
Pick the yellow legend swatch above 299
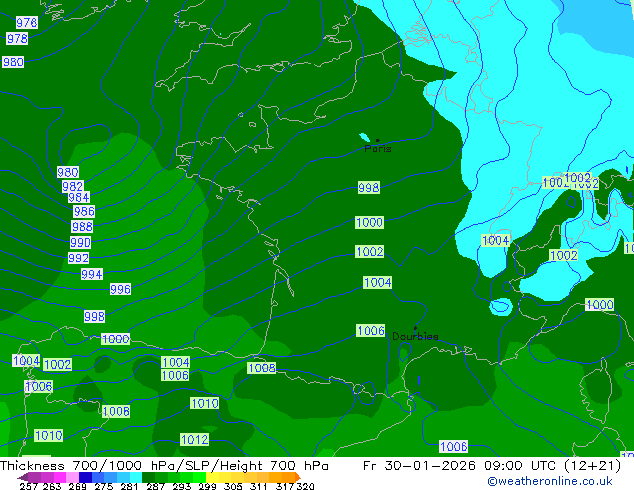click(212, 477)
